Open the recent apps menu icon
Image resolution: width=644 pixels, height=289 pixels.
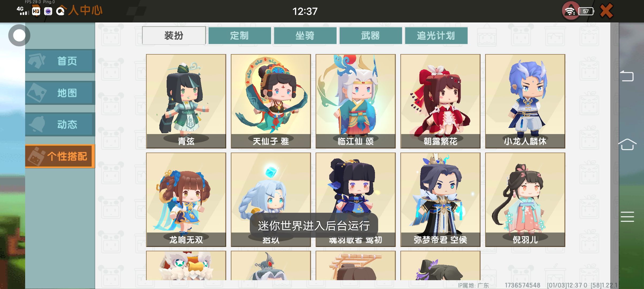[x=627, y=217]
